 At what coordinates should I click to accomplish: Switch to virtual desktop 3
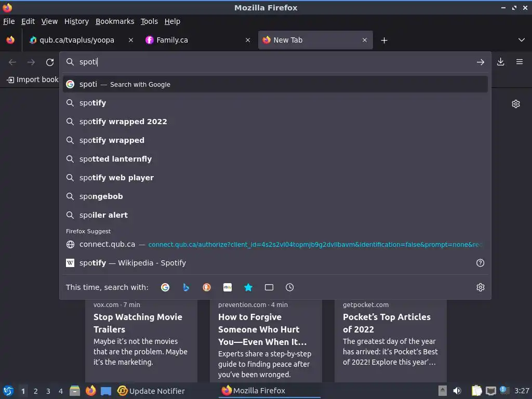[x=48, y=391]
